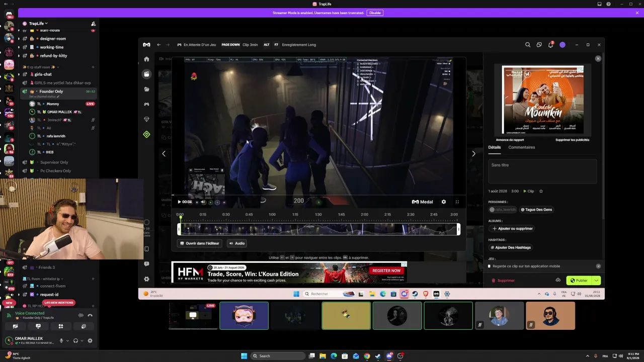The image size is (644, 362).
Task: Open the soundboard button in Discord voice panel
Action: pyautogui.click(x=84, y=326)
